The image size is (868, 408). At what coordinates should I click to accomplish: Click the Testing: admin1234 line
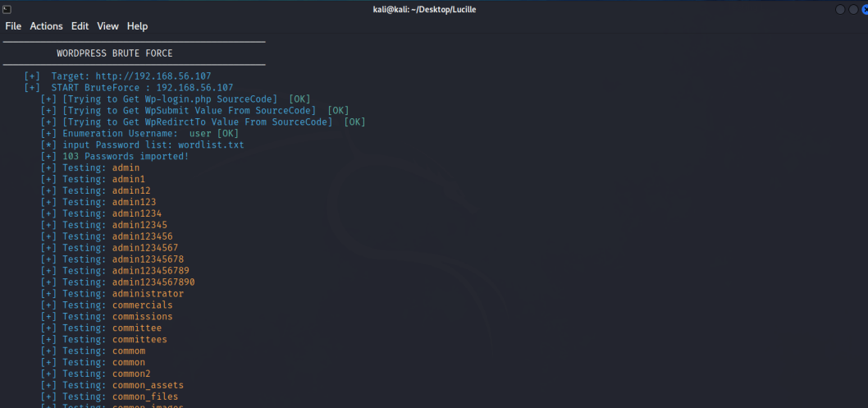click(101, 213)
